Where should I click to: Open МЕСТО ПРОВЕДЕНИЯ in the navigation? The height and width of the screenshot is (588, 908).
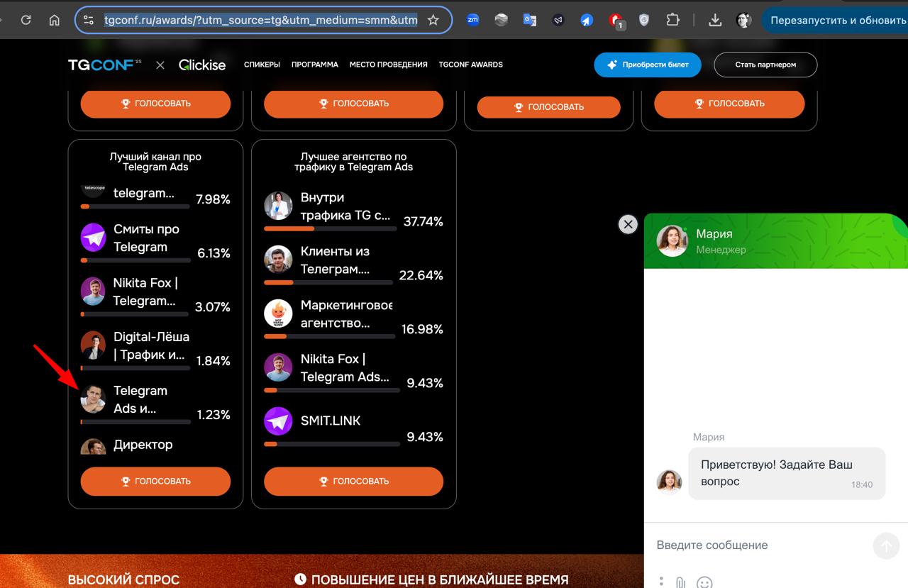click(x=388, y=65)
